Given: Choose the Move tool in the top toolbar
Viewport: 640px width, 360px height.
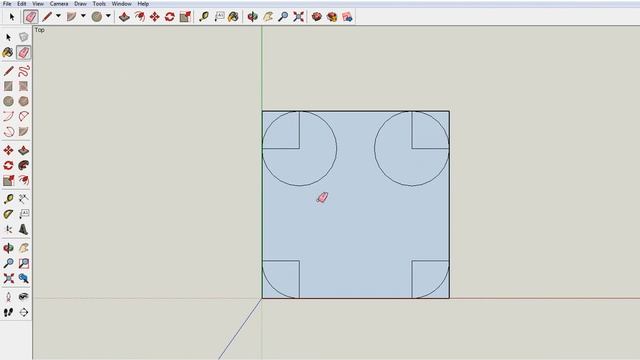Looking at the screenshot, I should pyautogui.click(x=155, y=17).
